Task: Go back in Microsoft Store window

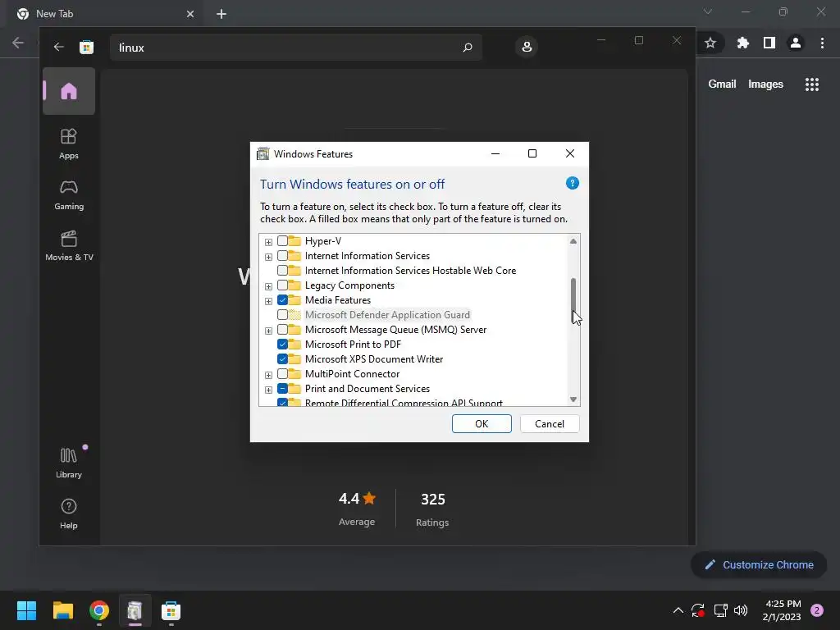Action: click(59, 47)
